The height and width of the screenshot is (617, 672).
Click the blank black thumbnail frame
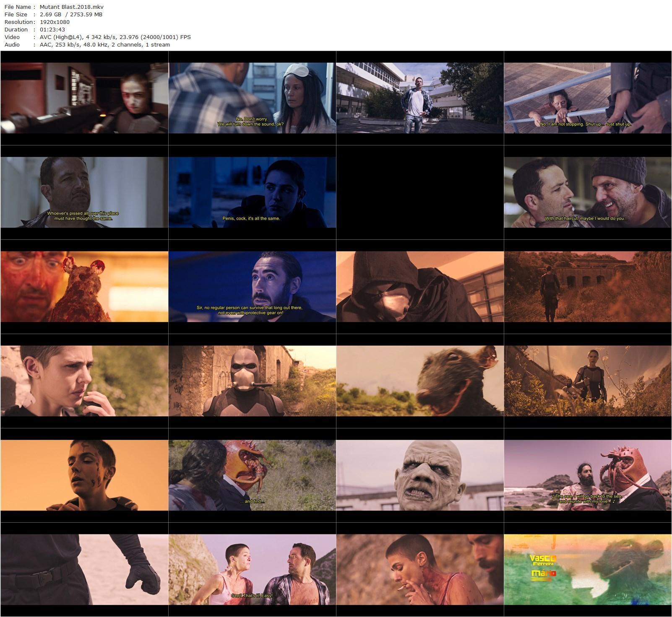coord(420,192)
